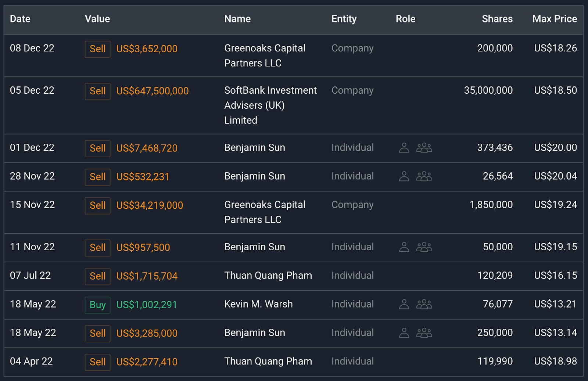588x381 pixels.
Task: Click shares count 35,000,000
Action: 488,90
